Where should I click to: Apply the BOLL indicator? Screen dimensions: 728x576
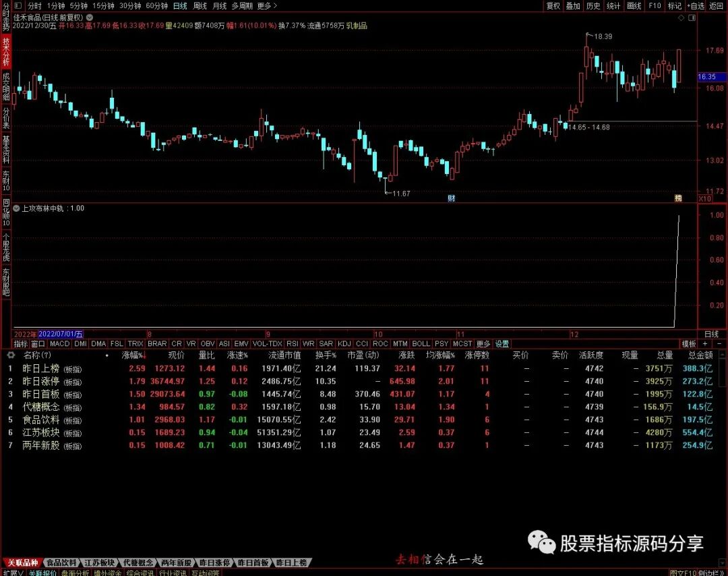point(421,344)
